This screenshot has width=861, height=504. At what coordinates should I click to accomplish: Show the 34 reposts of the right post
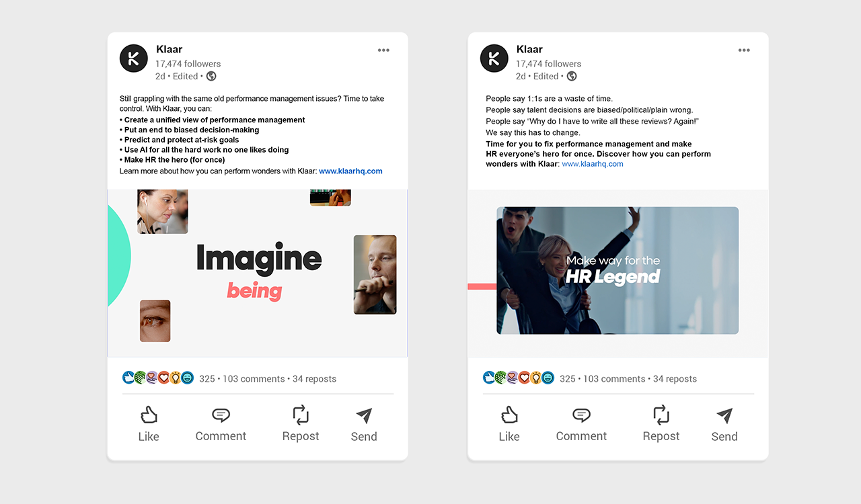675,379
